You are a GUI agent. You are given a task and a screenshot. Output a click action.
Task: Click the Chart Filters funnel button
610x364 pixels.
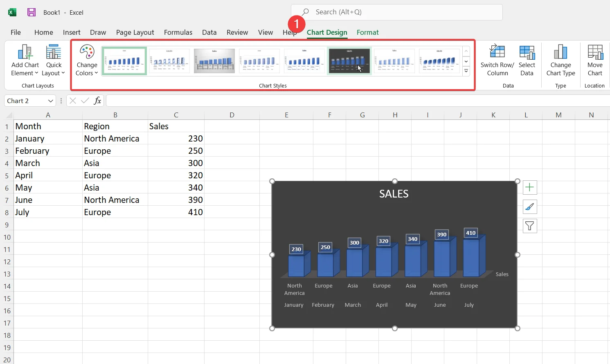pos(530,226)
